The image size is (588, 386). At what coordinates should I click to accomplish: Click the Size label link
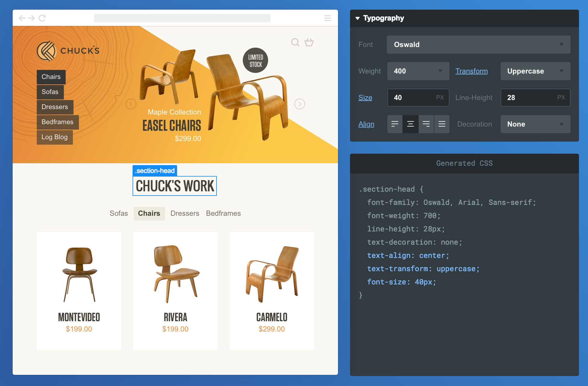tap(365, 98)
